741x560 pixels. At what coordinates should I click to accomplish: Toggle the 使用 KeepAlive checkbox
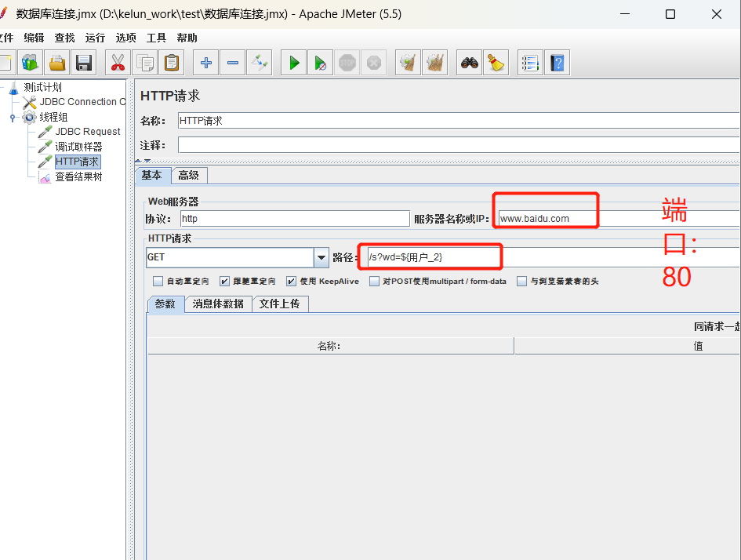291,282
